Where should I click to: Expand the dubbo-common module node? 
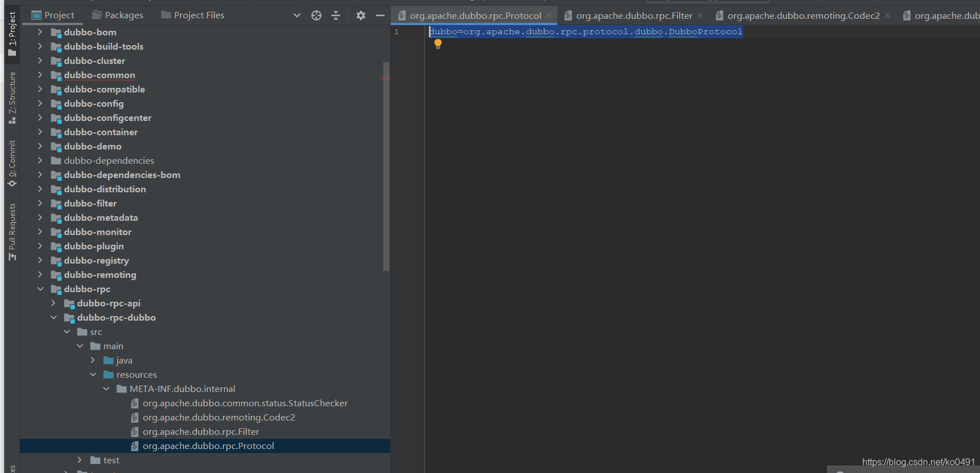[40, 75]
